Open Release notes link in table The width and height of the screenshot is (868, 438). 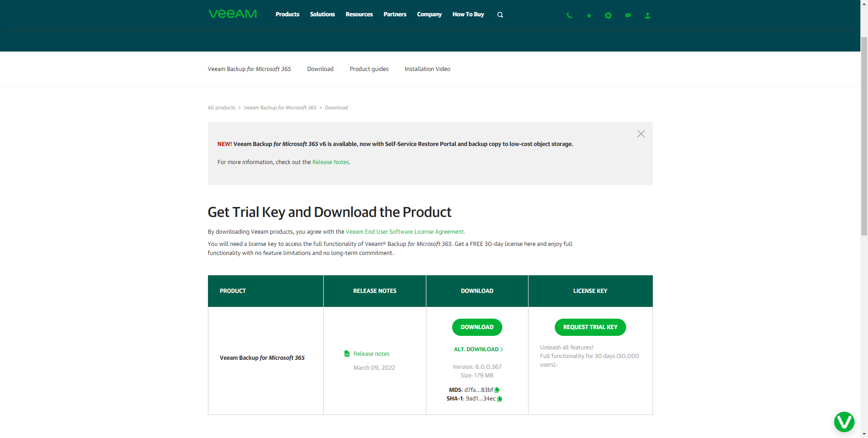(371, 354)
